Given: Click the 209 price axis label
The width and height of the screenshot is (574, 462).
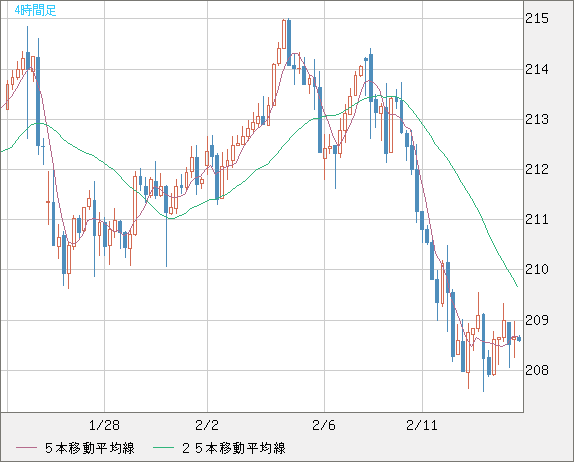Looking at the screenshot, I should click(537, 320).
